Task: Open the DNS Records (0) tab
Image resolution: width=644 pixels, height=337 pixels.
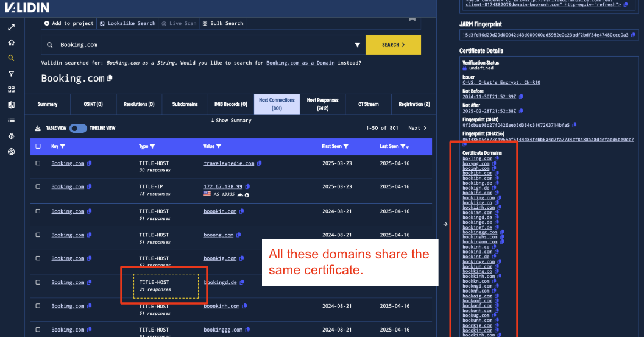Action: click(231, 104)
